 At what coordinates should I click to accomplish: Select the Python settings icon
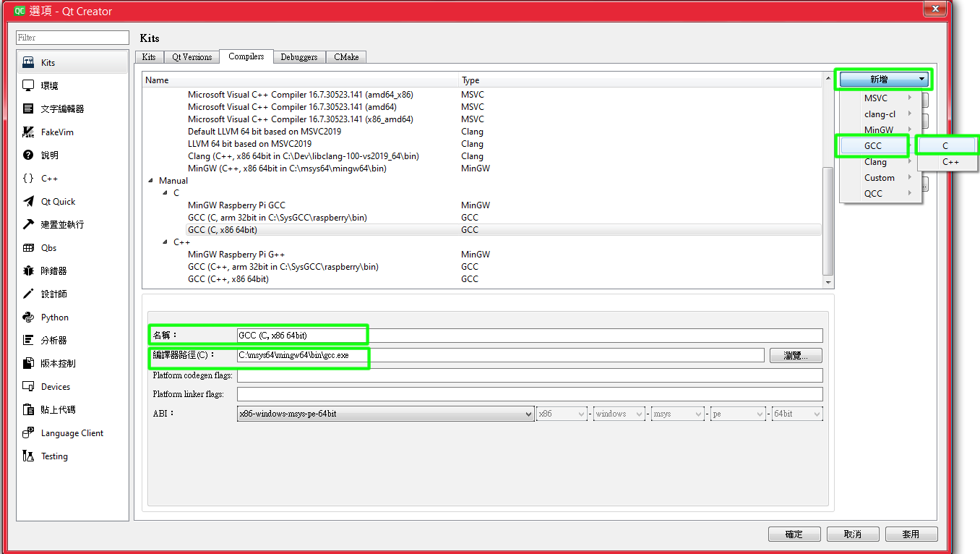coord(52,317)
